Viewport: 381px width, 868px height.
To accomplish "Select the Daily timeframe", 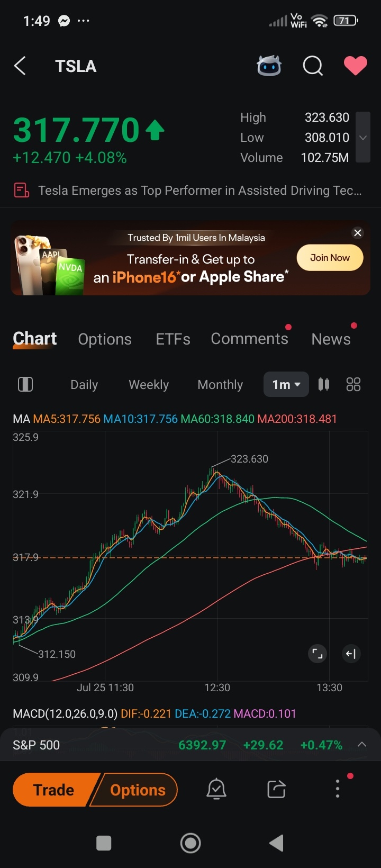I will 84,385.
